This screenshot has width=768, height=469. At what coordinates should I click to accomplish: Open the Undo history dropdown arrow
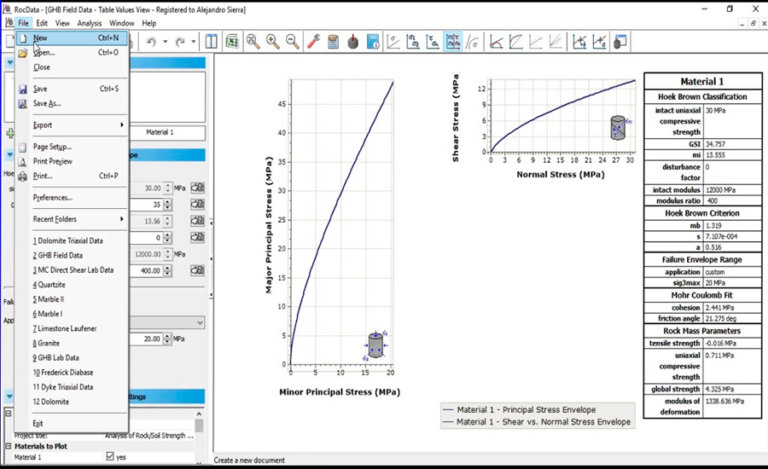[x=165, y=42]
